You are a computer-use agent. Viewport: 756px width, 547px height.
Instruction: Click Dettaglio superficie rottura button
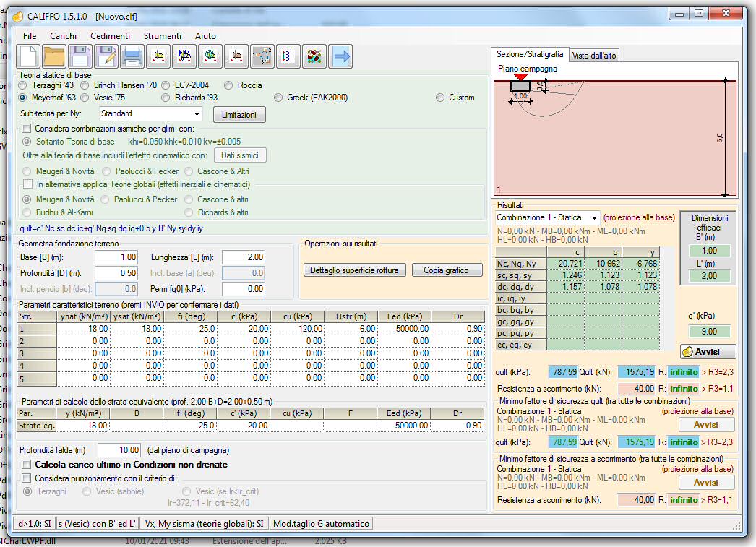point(354,270)
